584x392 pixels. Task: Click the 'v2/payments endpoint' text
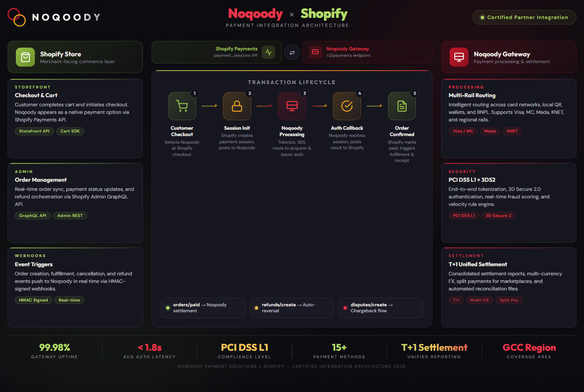coord(348,56)
